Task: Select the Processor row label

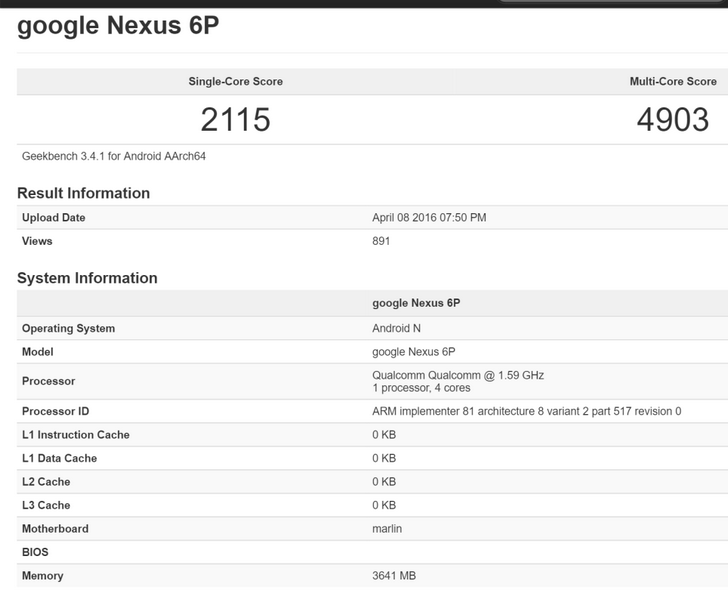Action: tap(48, 381)
